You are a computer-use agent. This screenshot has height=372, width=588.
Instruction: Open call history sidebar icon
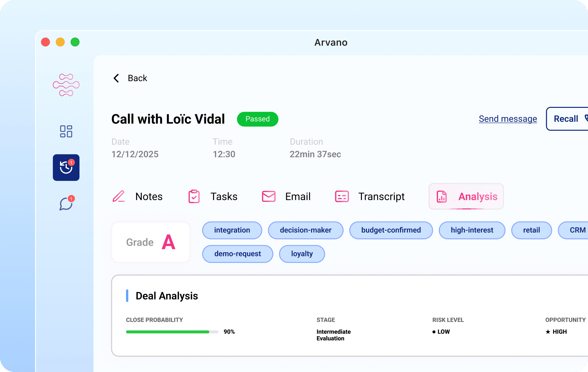coord(66,167)
